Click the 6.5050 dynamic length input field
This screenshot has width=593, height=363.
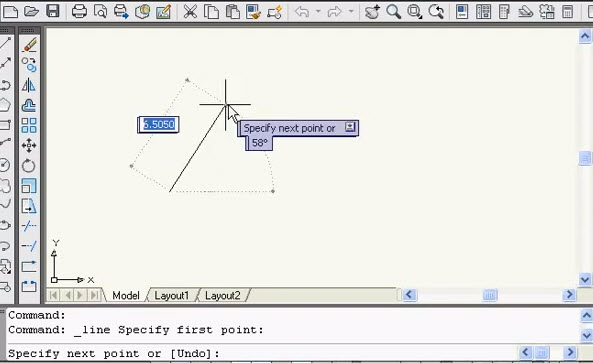(x=158, y=124)
